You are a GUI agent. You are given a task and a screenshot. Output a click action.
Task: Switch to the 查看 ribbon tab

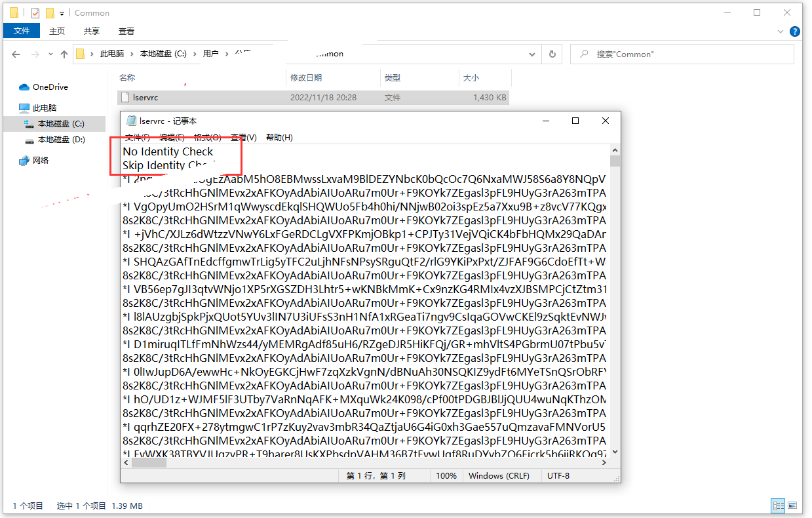point(126,31)
